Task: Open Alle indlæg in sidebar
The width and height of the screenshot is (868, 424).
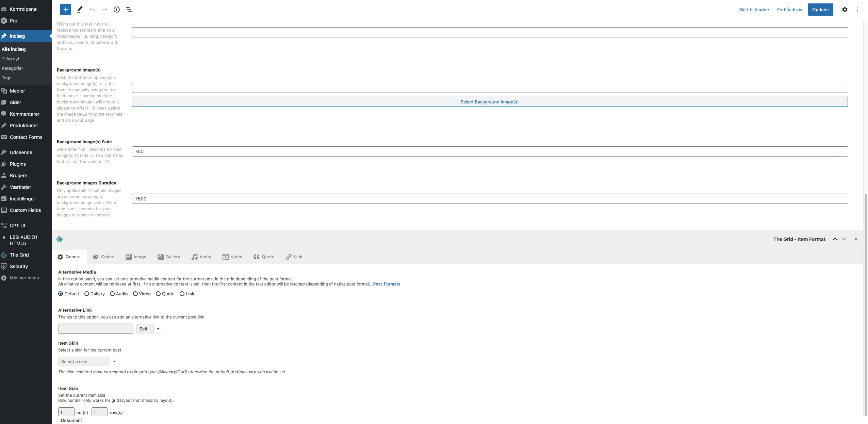Action: coord(14,49)
